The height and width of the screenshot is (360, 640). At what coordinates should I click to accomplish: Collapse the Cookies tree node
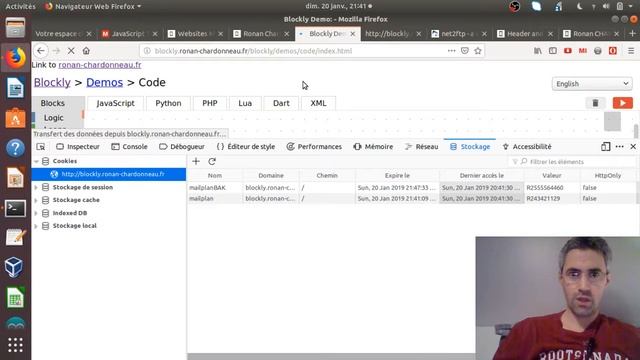point(36,161)
